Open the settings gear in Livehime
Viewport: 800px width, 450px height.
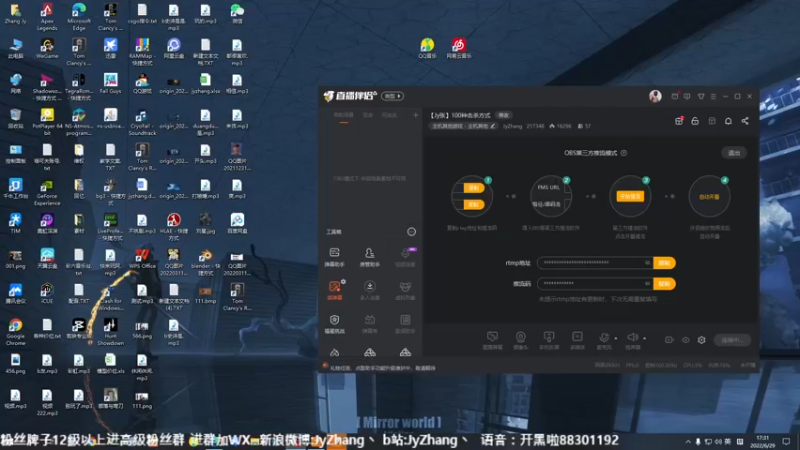[x=702, y=340]
